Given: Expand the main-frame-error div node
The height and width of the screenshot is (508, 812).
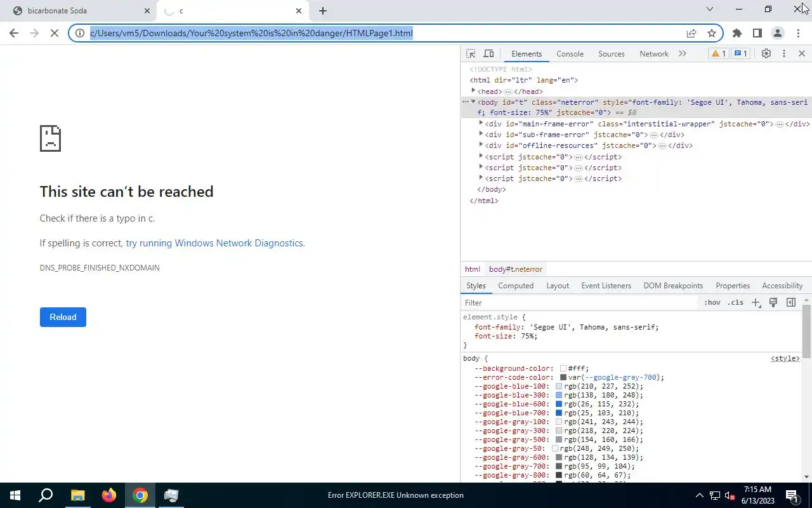Looking at the screenshot, I should [481, 123].
